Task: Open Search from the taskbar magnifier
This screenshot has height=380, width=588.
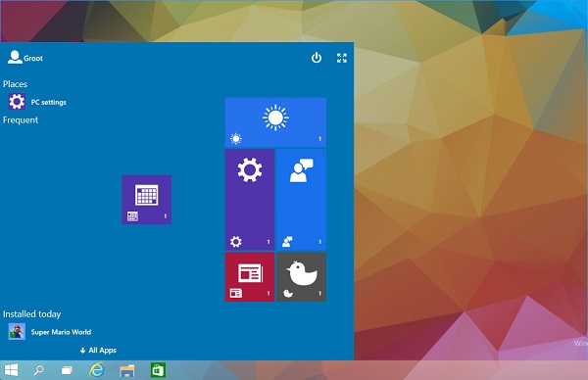Action: [x=38, y=370]
